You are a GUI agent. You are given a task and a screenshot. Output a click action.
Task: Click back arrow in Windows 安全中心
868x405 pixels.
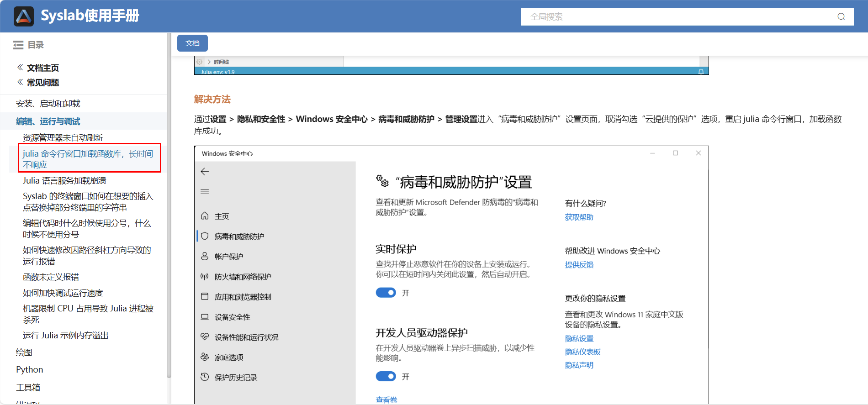click(205, 172)
